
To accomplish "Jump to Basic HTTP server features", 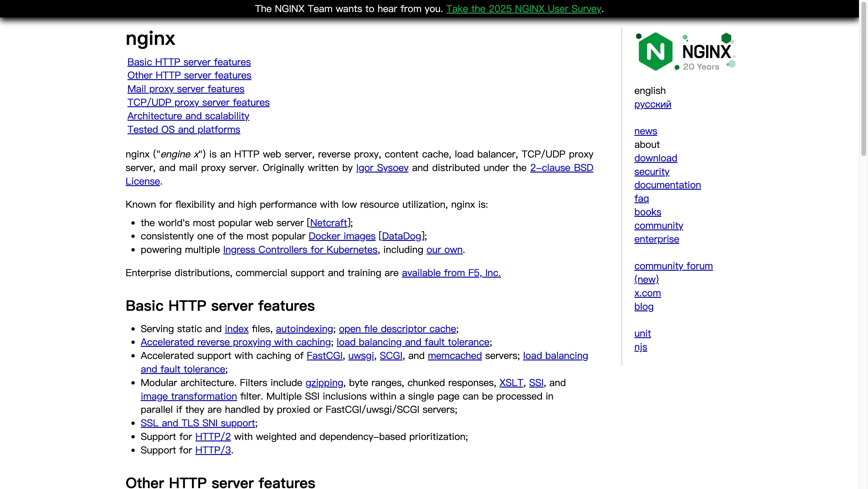I will pos(189,62).
